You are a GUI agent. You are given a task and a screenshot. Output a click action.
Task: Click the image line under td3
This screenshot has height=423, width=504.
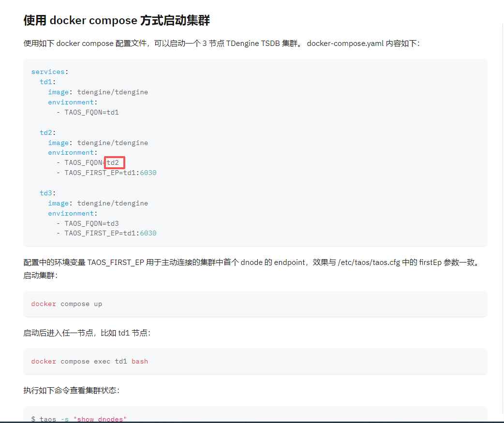(98, 204)
